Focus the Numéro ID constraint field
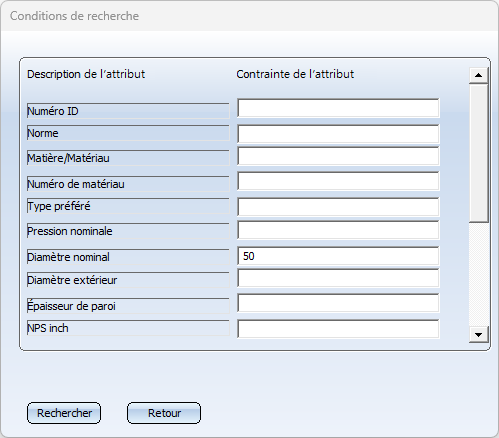Screen dimensions: 499x438 (338, 108)
